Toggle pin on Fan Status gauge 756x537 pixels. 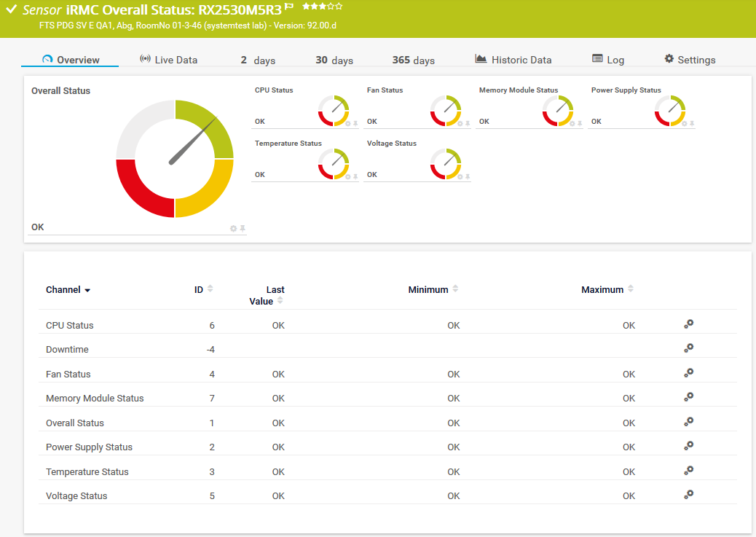(x=468, y=123)
